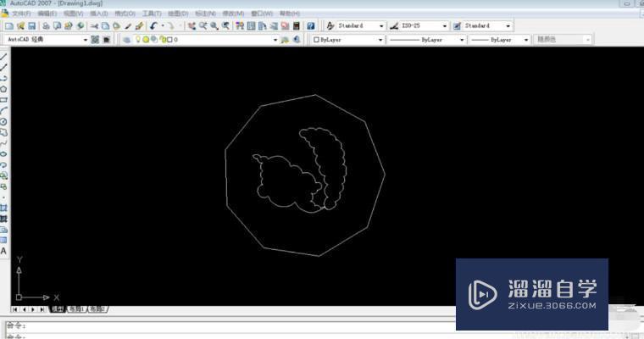
Task: Copy objects using the Copy icon
Action: [106, 26]
